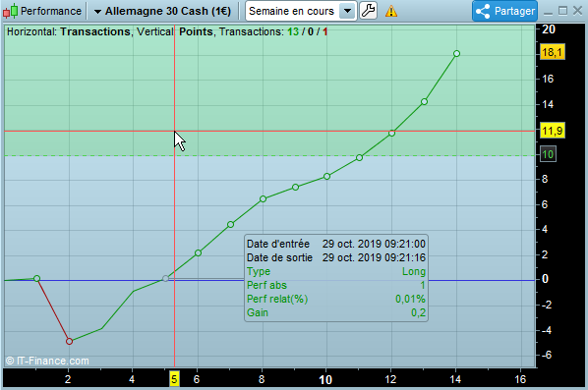Click the yellow warning triangle icon

390,11
